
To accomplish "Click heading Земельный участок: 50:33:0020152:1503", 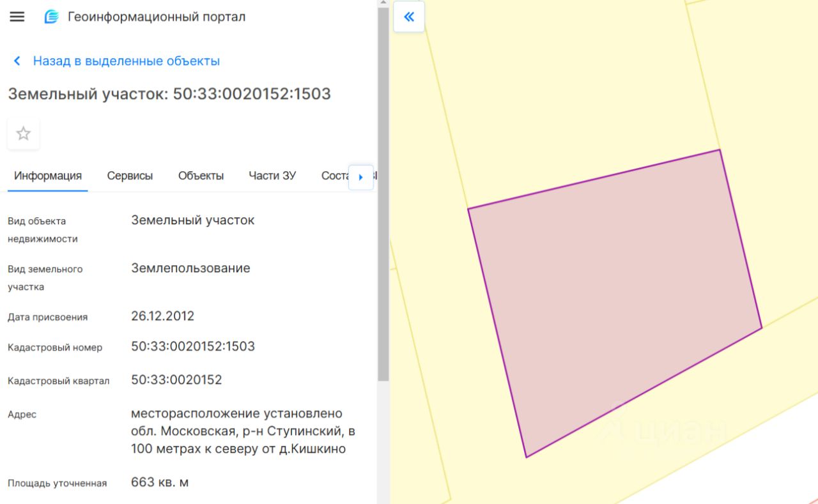I will [x=169, y=95].
